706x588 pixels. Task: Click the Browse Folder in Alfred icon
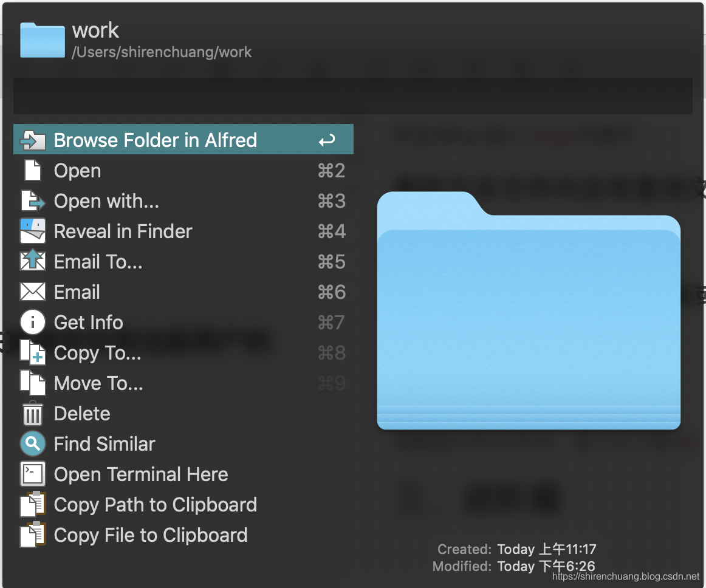coord(33,140)
